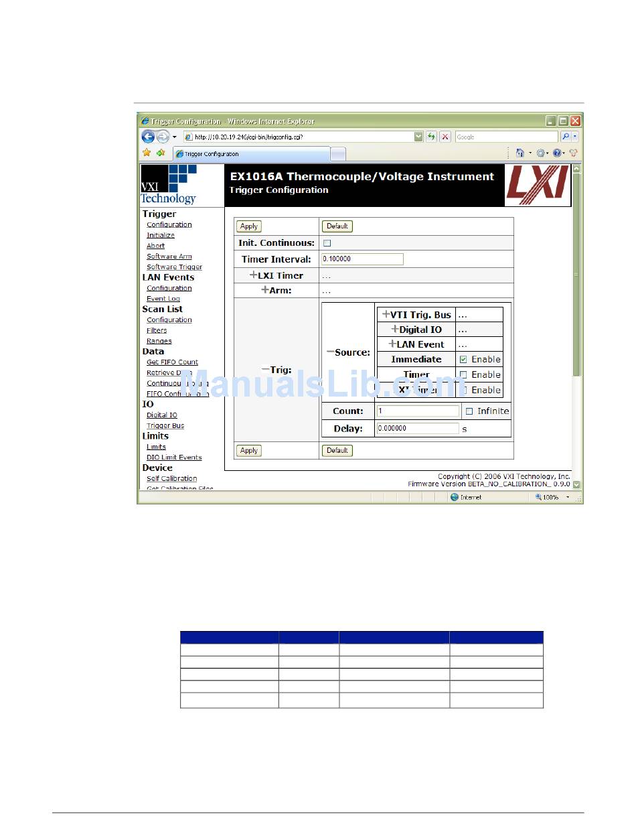Click the Timer Interval input field
This screenshot has width=636, height=840.
(x=362, y=259)
